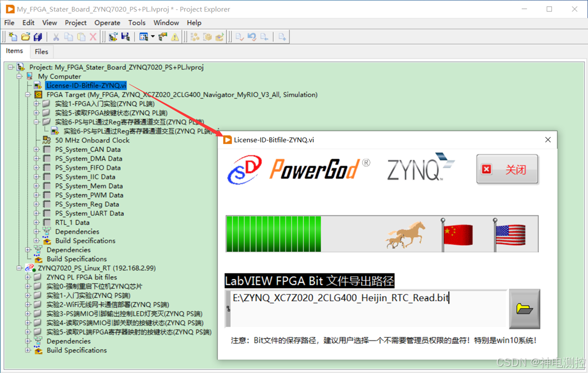This screenshot has width=588, height=373.
Task: Click the Build All boxes toolbar icon
Action: tap(195, 37)
